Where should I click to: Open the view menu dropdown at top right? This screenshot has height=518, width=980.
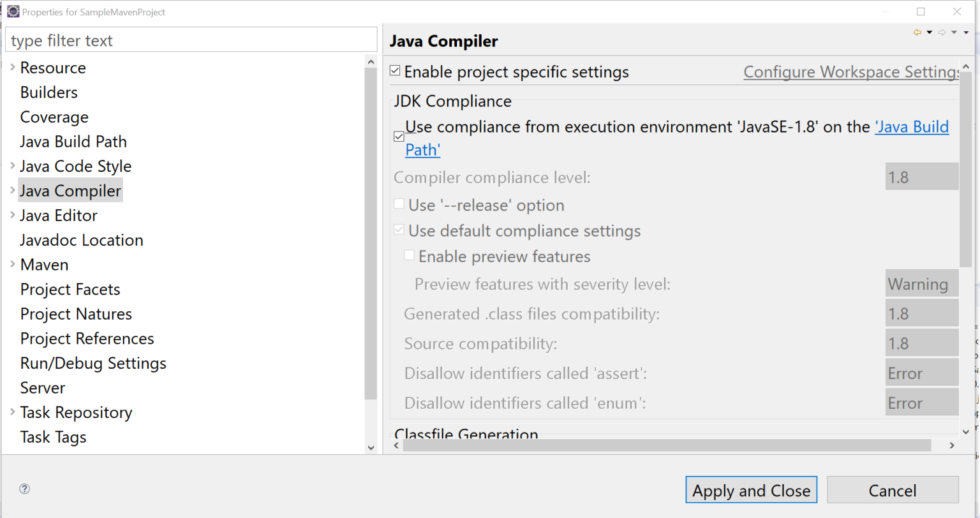(x=966, y=32)
